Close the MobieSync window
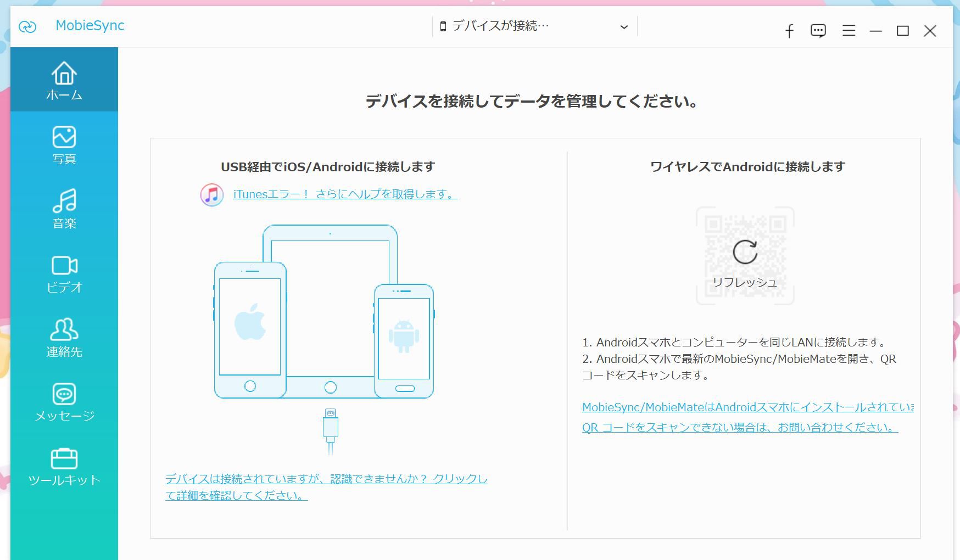The height and width of the screenshot is (560, 960). click(x=930, y=31)
